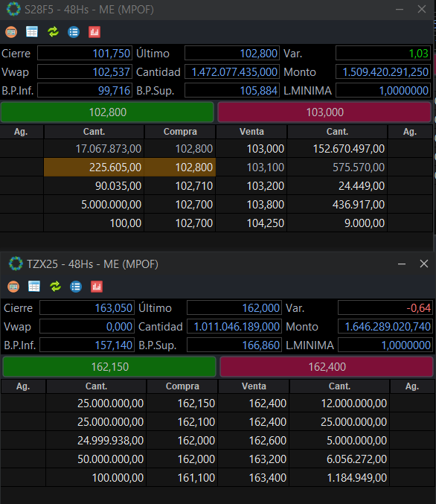Select ask quantity 9.000,00
Screen dimensions: 436x504
[x=337, y=223]
